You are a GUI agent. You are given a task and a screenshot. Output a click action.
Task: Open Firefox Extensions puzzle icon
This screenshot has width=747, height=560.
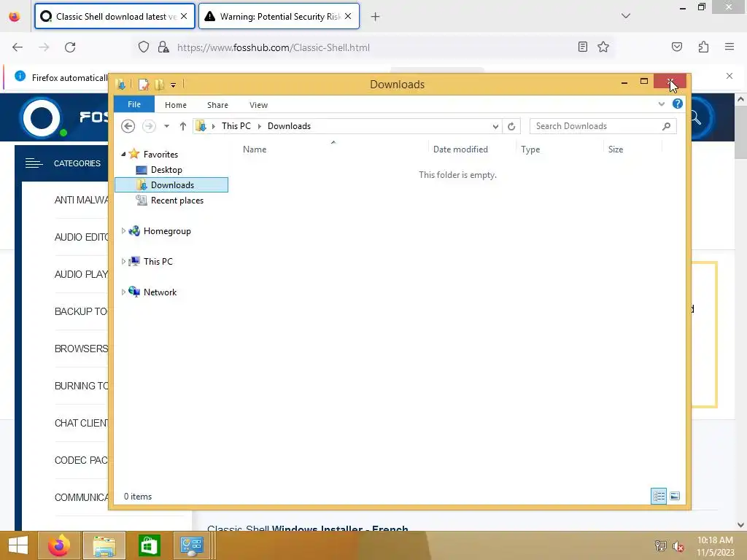[x=703, y=47]
